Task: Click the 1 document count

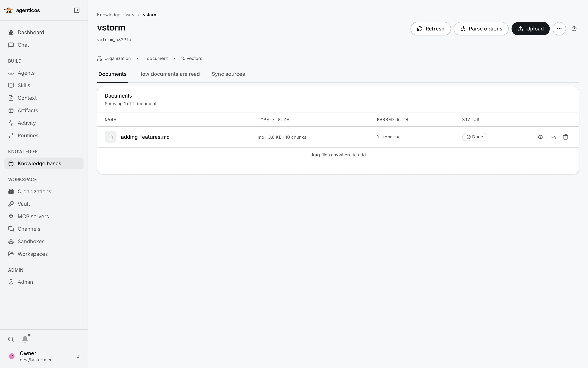Action: [156, 58]
